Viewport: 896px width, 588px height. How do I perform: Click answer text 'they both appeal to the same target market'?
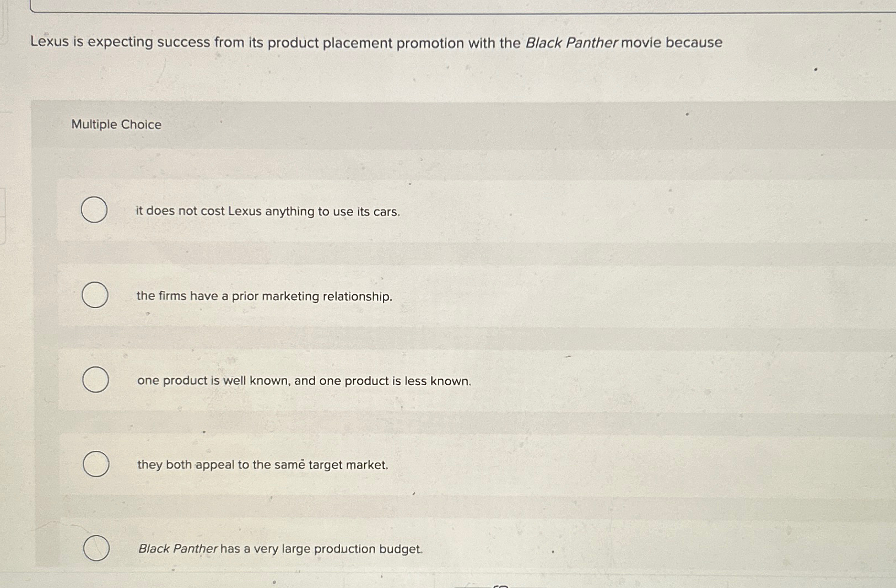pyautogui.click(x=262, y=465)
